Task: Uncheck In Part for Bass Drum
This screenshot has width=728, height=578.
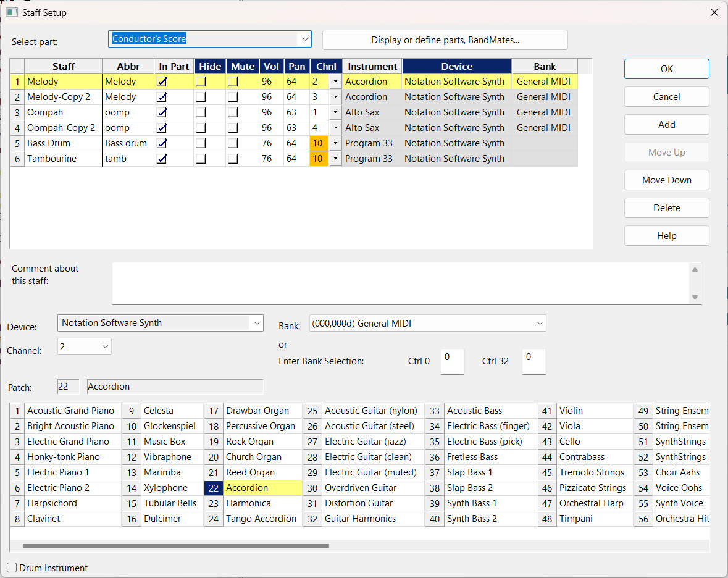Action: 162,143
